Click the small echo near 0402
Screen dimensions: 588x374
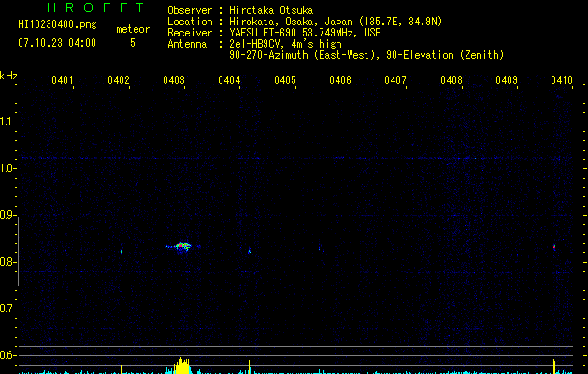[x=122, y=252]
